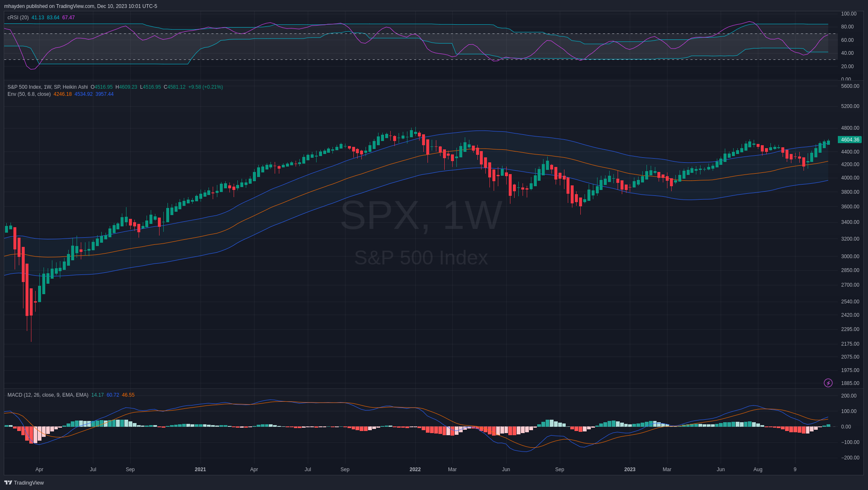Click the mhayden published on TradingView.com header

click(80, 6)
